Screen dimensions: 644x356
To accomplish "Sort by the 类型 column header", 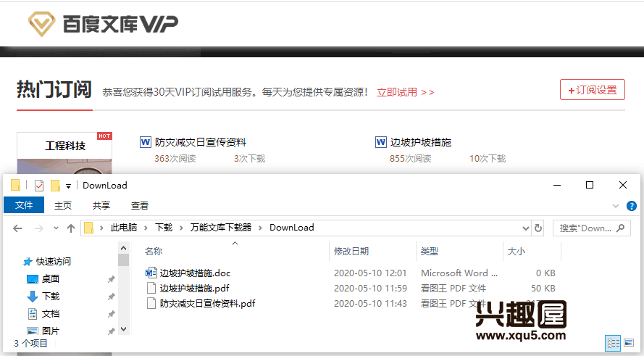I will [x=429, y=251].
